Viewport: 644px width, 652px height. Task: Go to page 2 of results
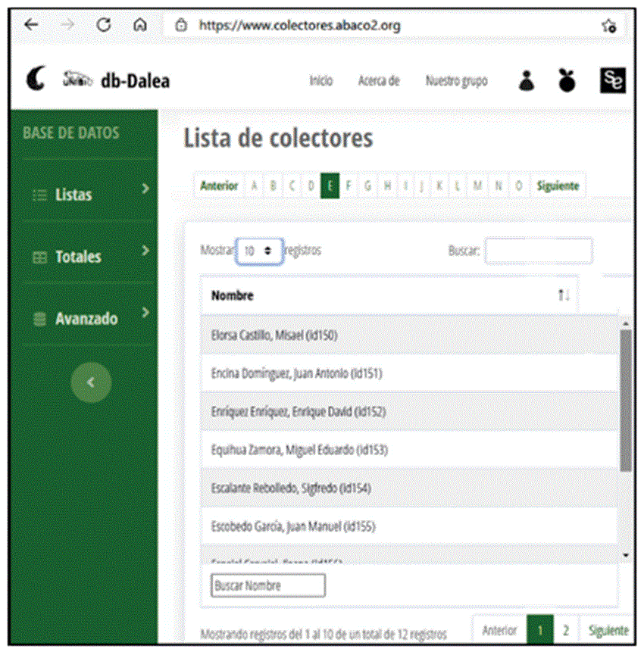point(566,630)
